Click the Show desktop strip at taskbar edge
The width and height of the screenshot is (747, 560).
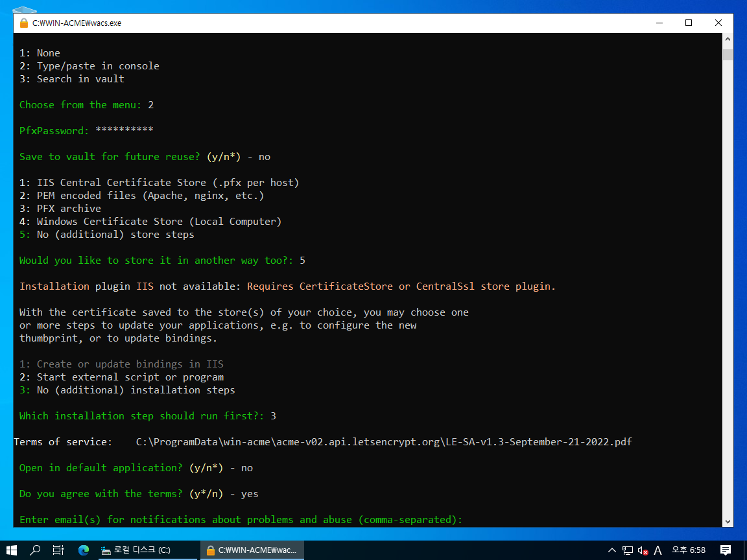click(745, 550)
